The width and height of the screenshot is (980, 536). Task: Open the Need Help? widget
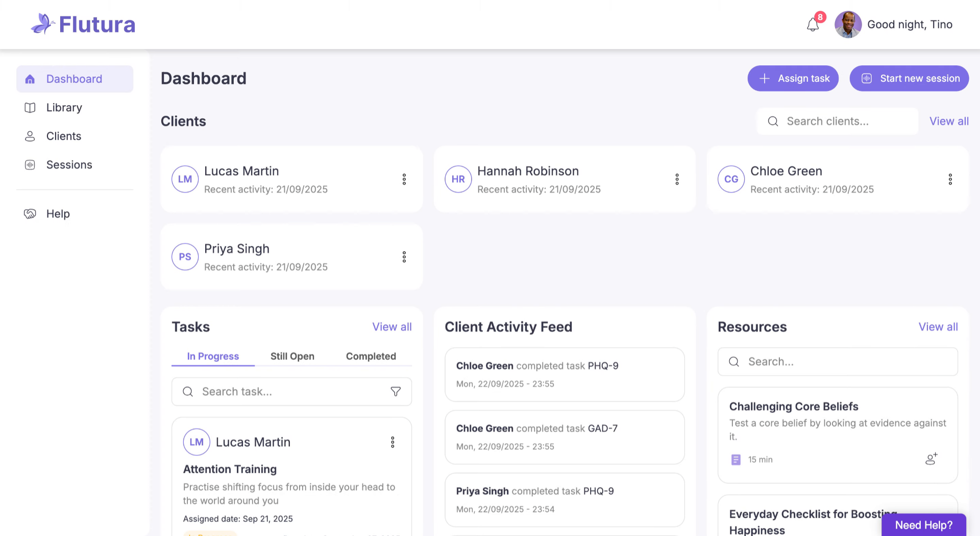click(x=924, y=525)
